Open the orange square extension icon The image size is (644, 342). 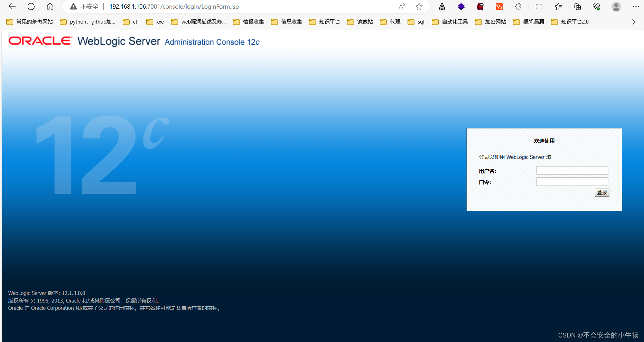point(499,7)
